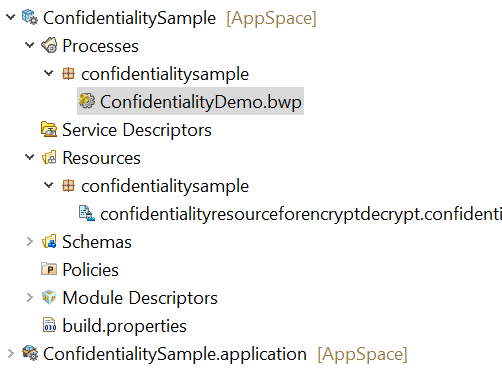Click the build.properties file icon

click(x=49, y=325)
